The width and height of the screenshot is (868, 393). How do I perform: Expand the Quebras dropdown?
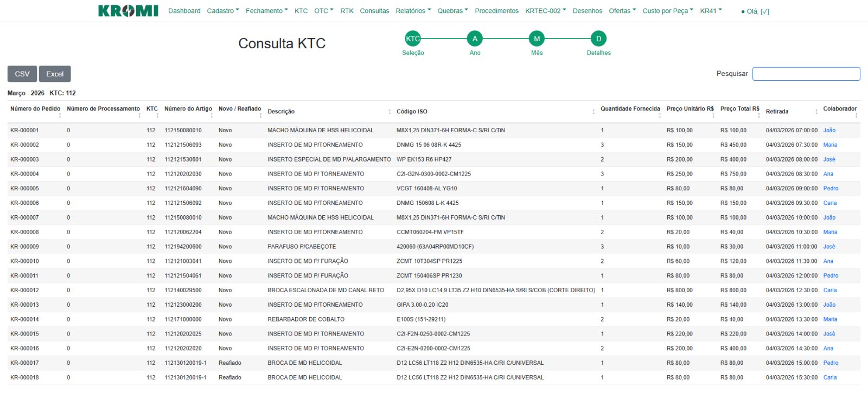click(x=453, y=11)
